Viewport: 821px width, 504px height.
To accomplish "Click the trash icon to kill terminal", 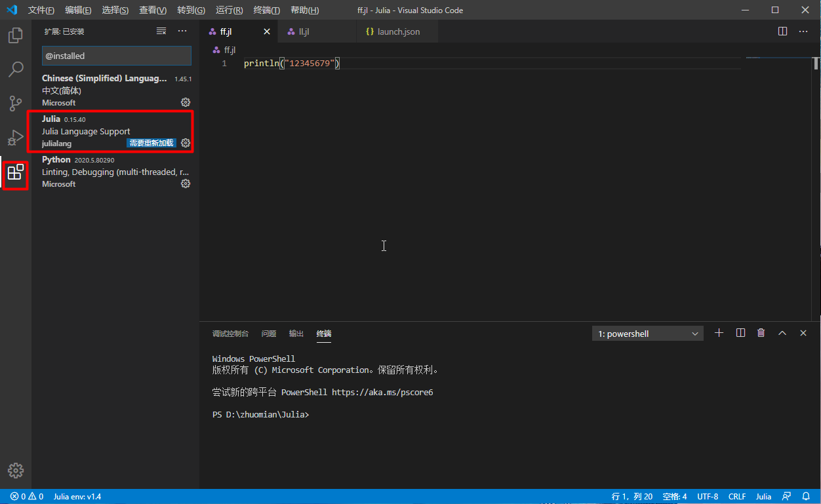I will pos(761,333).
